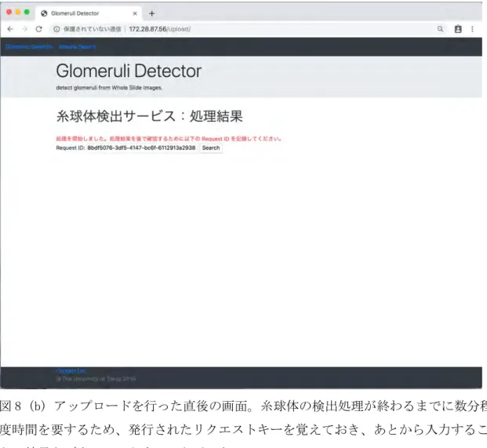Viewport: 487px width, 448px height.
Task: Click the Glomeruli Detector page heading
Action: (129, 71)
